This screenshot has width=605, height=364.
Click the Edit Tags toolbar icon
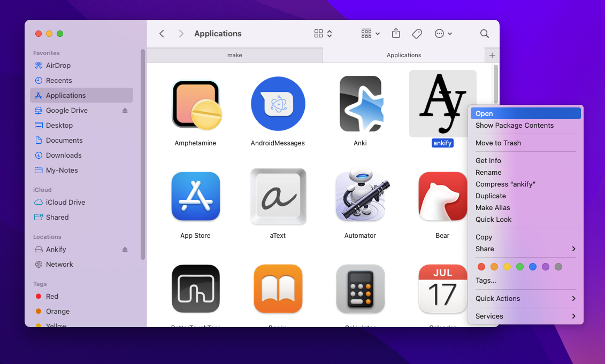[417, 34]
